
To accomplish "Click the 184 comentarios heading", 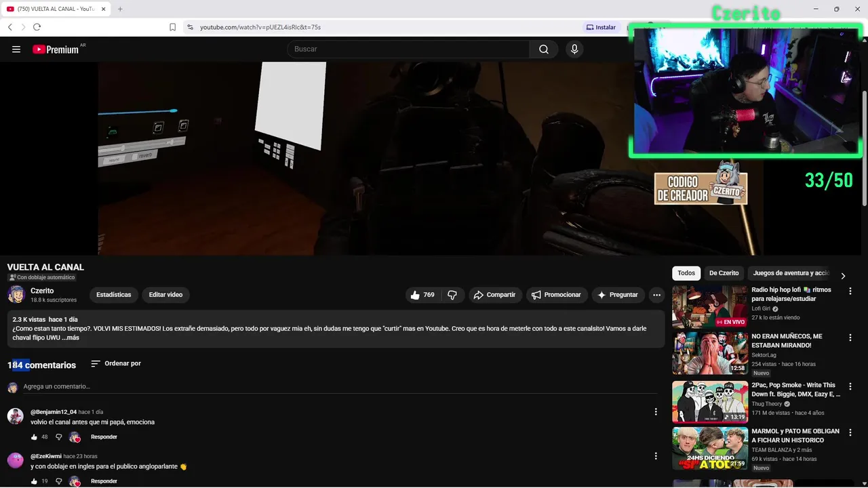I will [x=41, y=365].
